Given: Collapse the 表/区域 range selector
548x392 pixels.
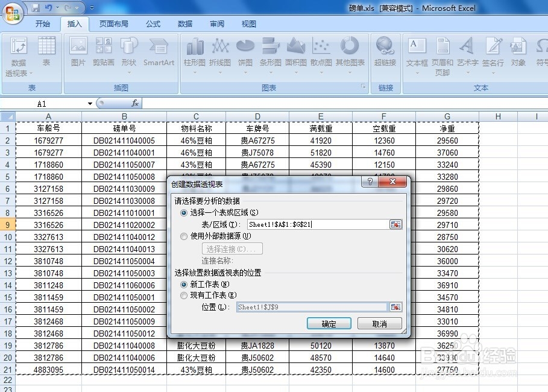Looking at the screenshot, I should pyautogui.click(x=396, y=224).
